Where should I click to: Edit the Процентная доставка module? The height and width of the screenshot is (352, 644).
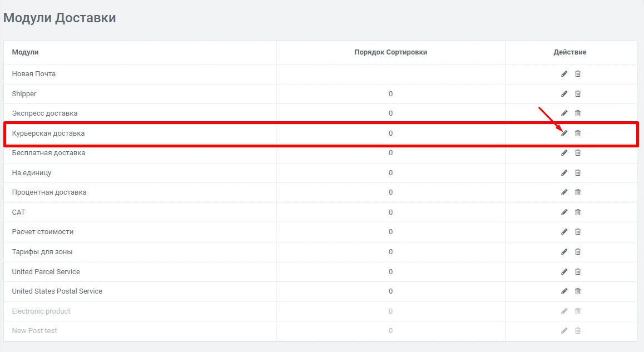(564, 192)
